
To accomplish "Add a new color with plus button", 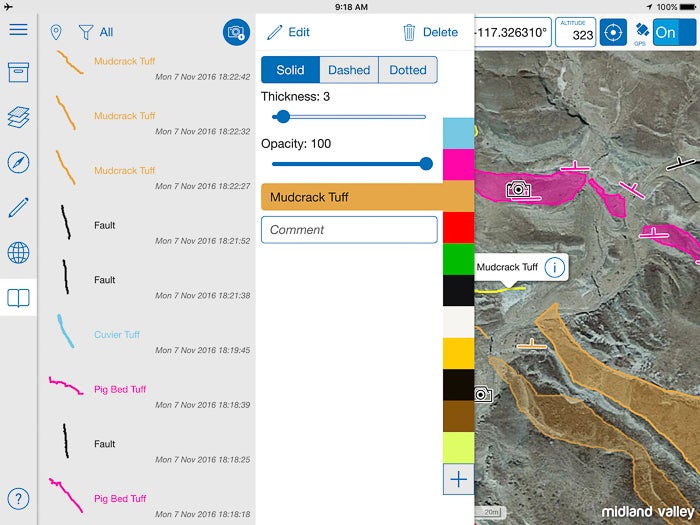I will pos(458,479).
